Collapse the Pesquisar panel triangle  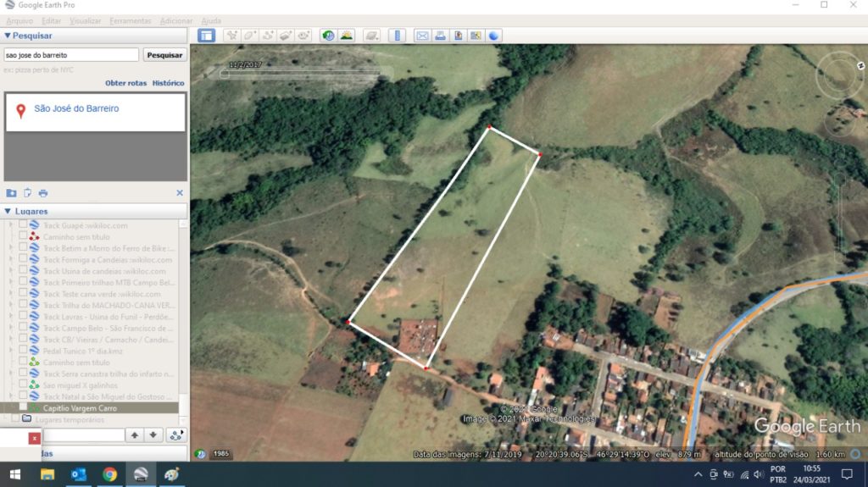tap(7, 36)
